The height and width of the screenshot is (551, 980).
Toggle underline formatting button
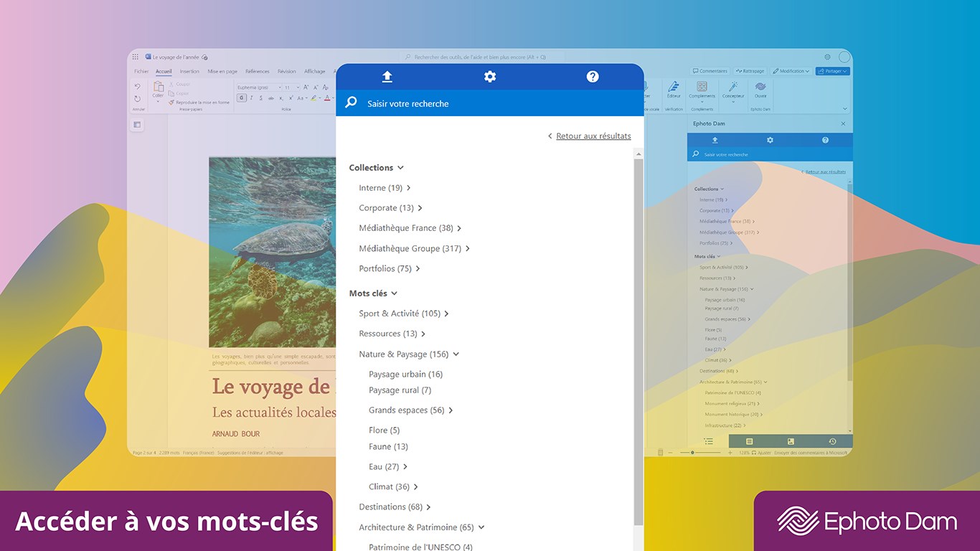tap(261, 98)
